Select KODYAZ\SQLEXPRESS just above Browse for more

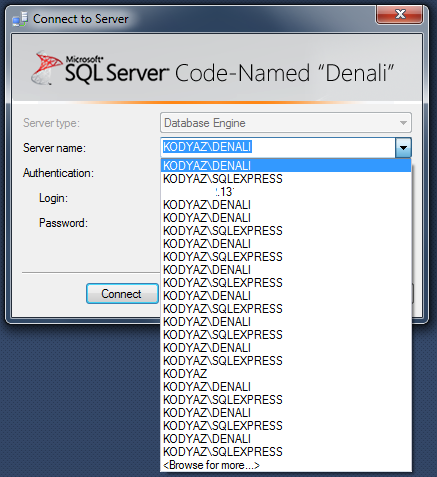coord(286,452)
